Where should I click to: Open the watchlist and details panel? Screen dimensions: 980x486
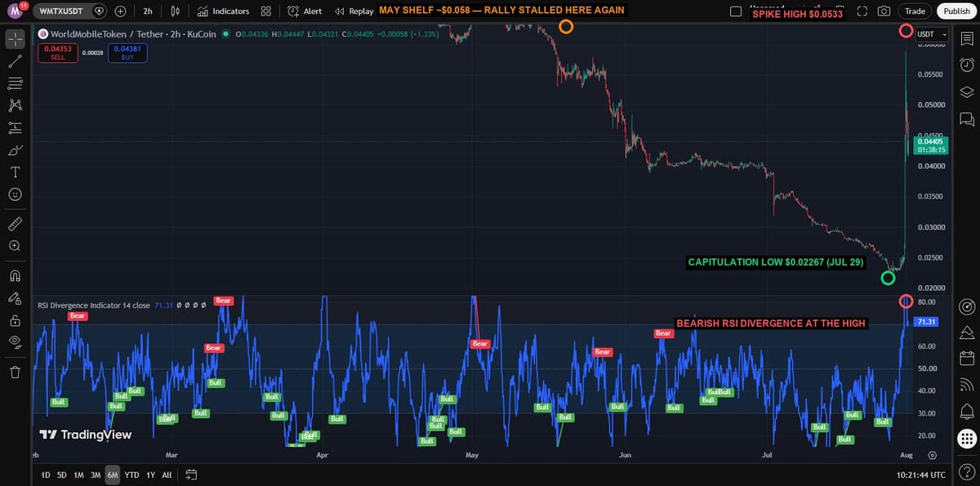[967, 38]
